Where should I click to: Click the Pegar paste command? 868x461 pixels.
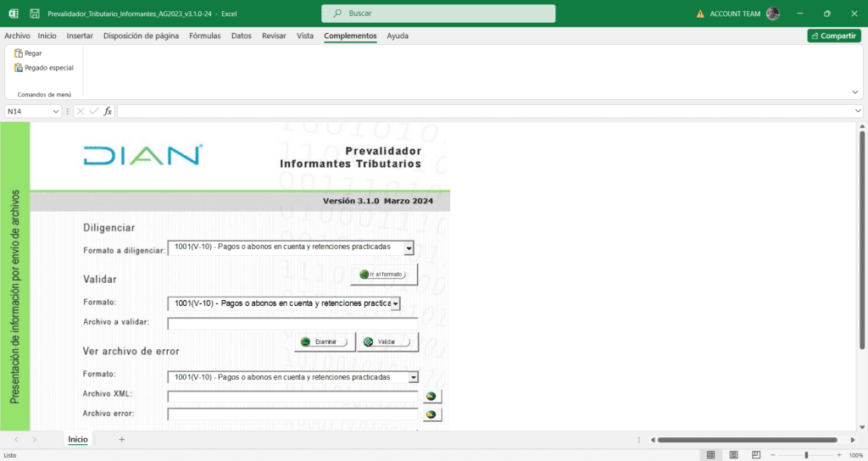click(x=28, y=53)
